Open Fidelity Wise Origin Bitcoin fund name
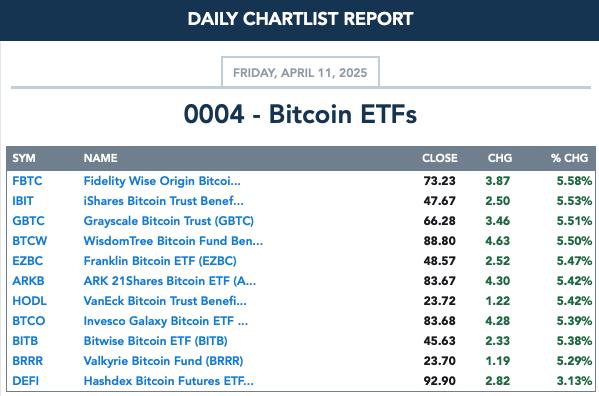This screenshot has width=599, height=396. click(x=162, y=181)
